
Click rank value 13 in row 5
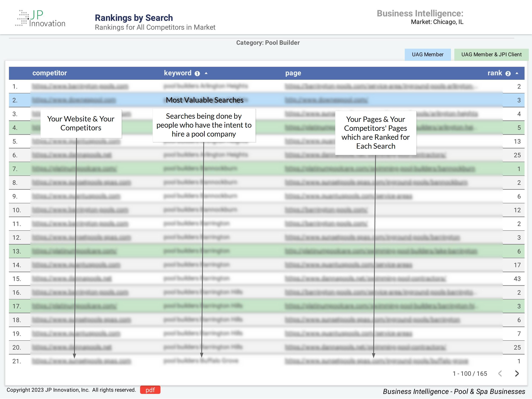pyautogui.click(x=517, y=142)
